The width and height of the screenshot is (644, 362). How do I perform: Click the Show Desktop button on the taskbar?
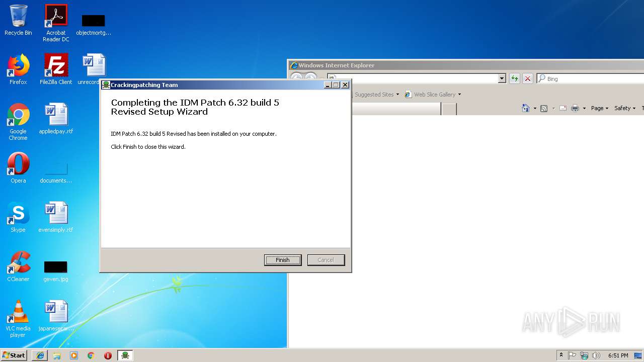pos(638,355)
